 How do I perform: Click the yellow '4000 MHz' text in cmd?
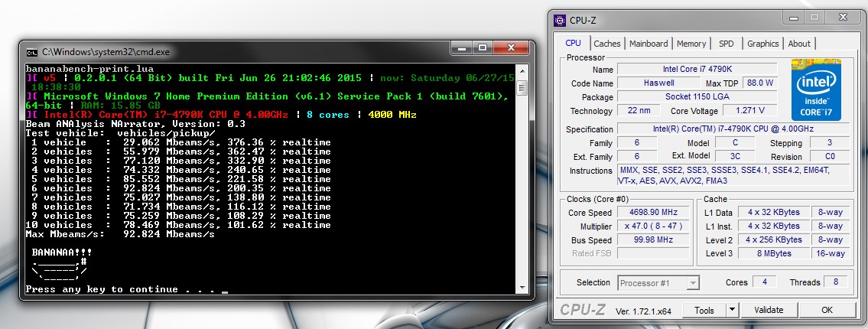click(392, 115)
